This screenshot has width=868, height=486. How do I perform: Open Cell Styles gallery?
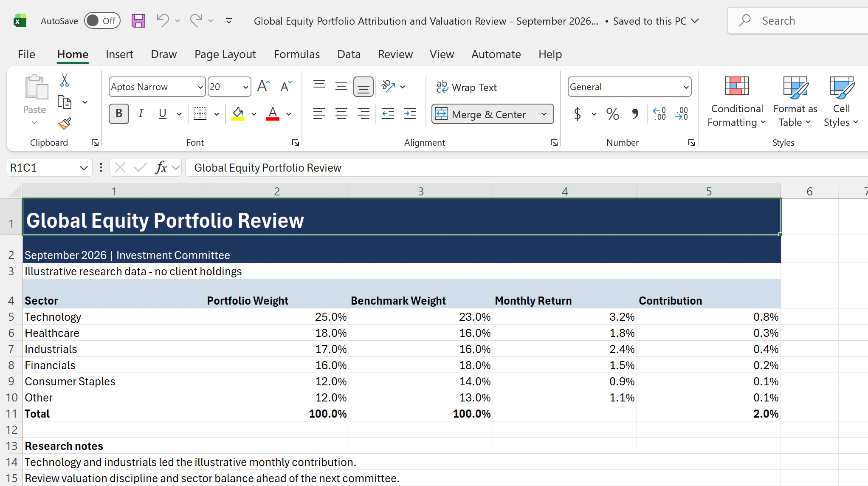click(841, 102)
